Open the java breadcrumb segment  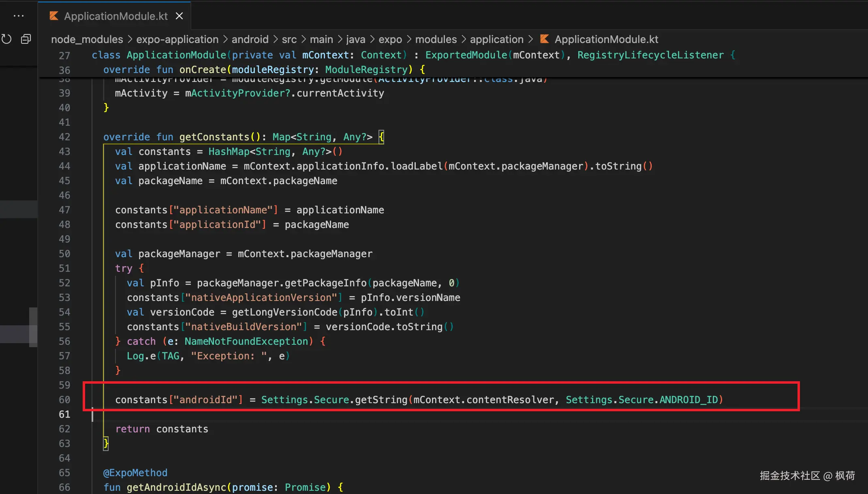pyautogui.click(x=356, y=39)
